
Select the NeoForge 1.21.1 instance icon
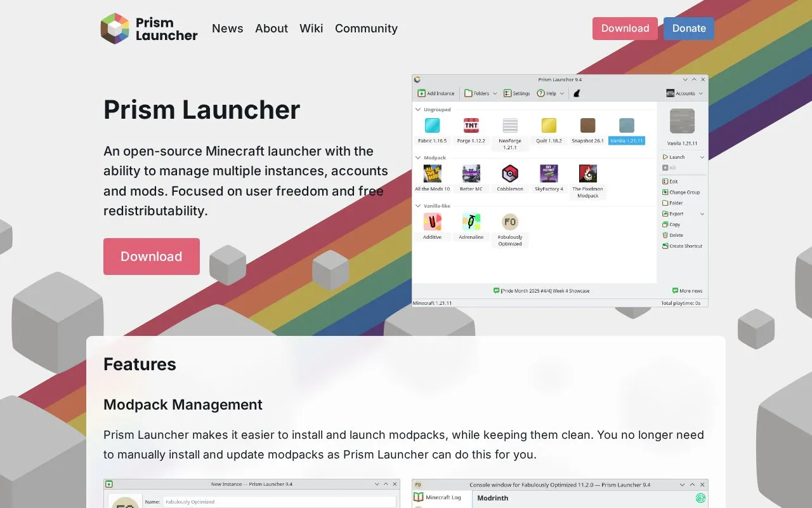(510, 125)
